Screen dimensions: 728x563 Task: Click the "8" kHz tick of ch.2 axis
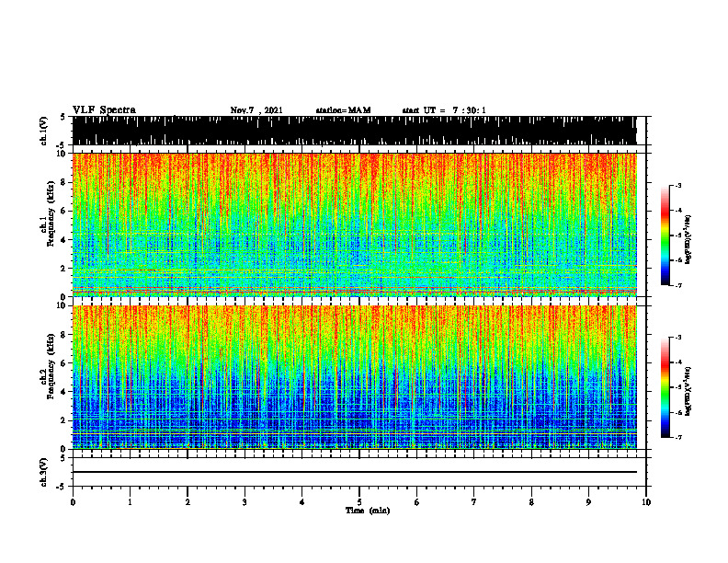pos(64,335)
